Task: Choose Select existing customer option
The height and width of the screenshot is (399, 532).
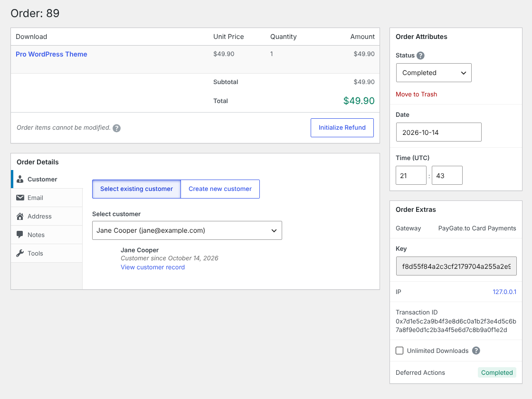Action: click(x=136, y=189)
